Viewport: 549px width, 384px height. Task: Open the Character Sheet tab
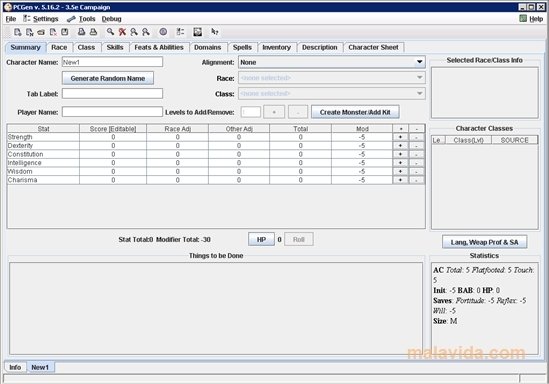373,47
